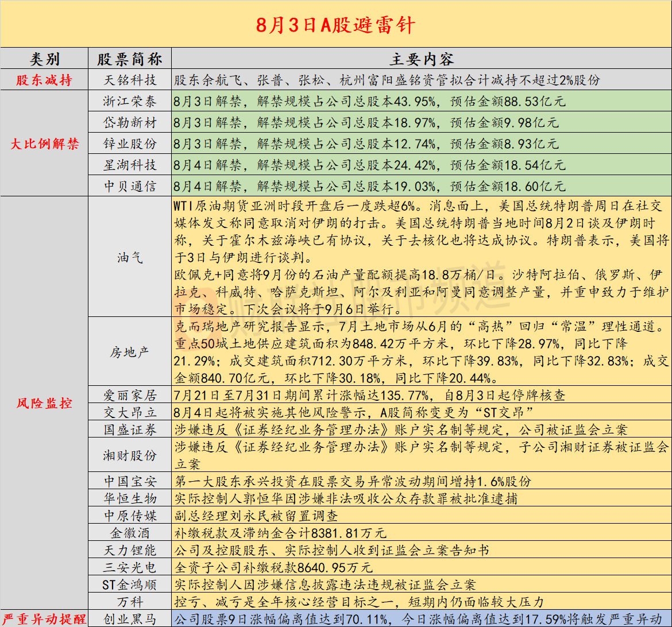Click text mentioning 'ST交昂' rename
Screen dimensions: 672x627
(x=354, y=412)
